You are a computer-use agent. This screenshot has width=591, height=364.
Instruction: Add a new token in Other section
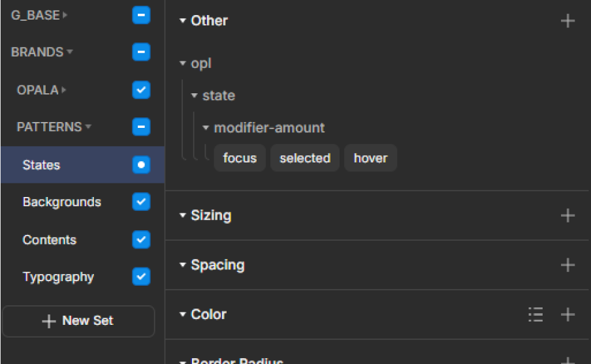pos(567,21)
